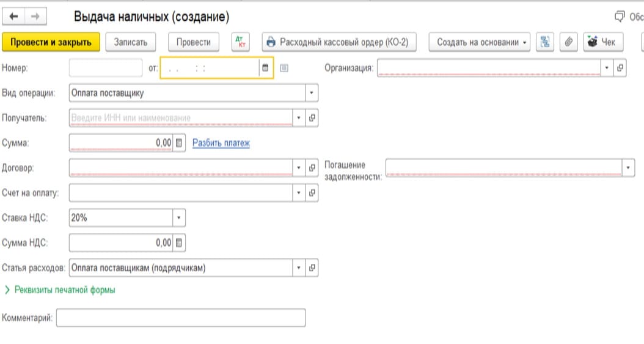This screenshot has height=344, width=644.
Task: Click the back navigation arrow
Action: click(13, 16)
